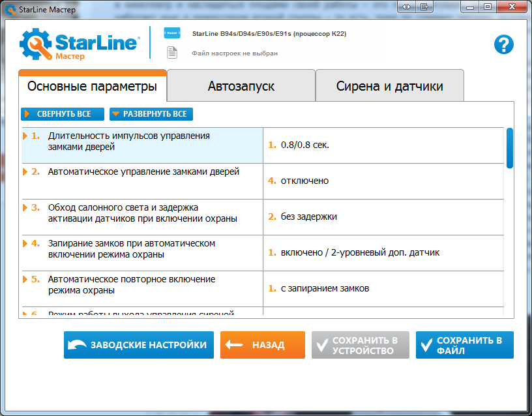Minimize the StarLine Мастер window
Image resolution: width=532 pixels, height=416 pixels.
click(x=470, y=7)
